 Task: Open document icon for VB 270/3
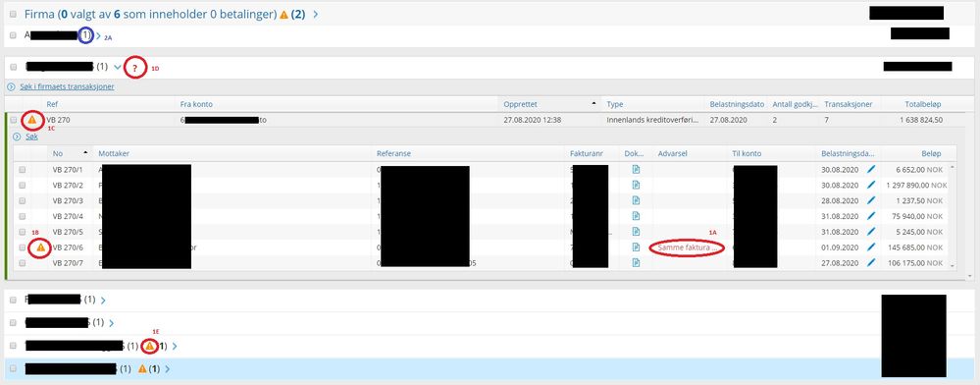pos(636,200)
